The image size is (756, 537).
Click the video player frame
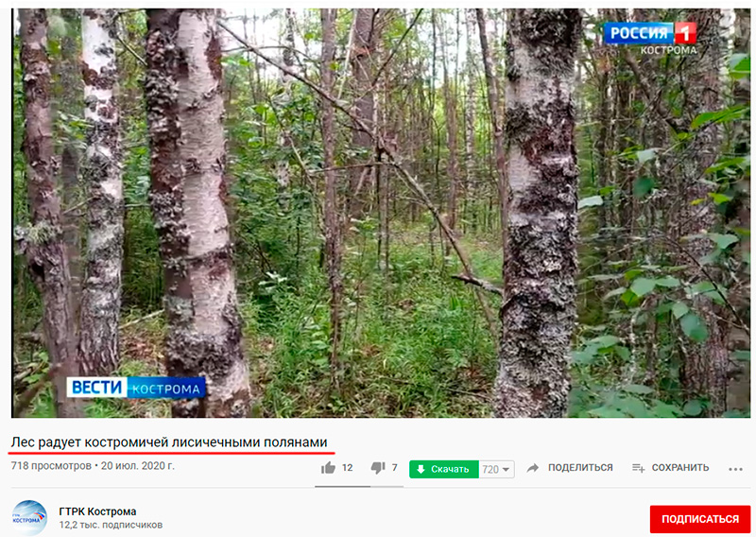point(381,213)
